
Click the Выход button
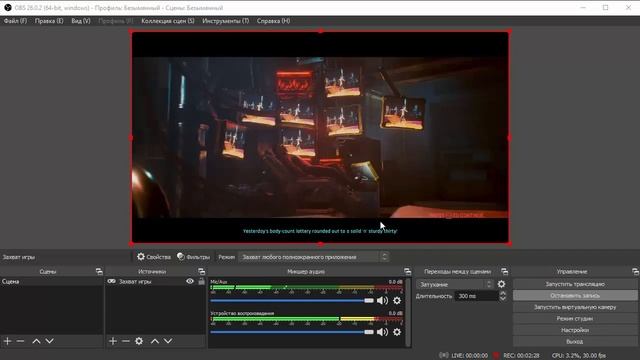tap(575, 341)
